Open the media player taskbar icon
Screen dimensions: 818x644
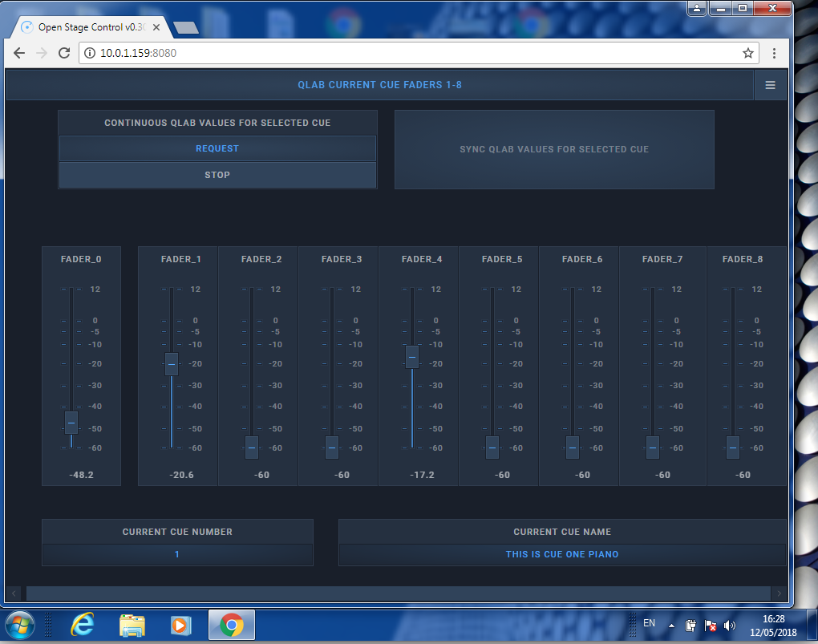180,624
